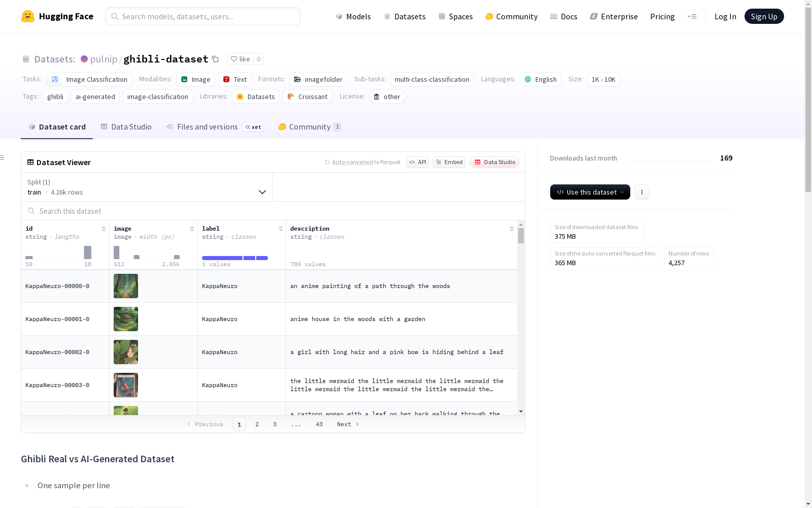Open Spaces in the top navigation
This screenshot has height=508, width=812.
(456, 16)
